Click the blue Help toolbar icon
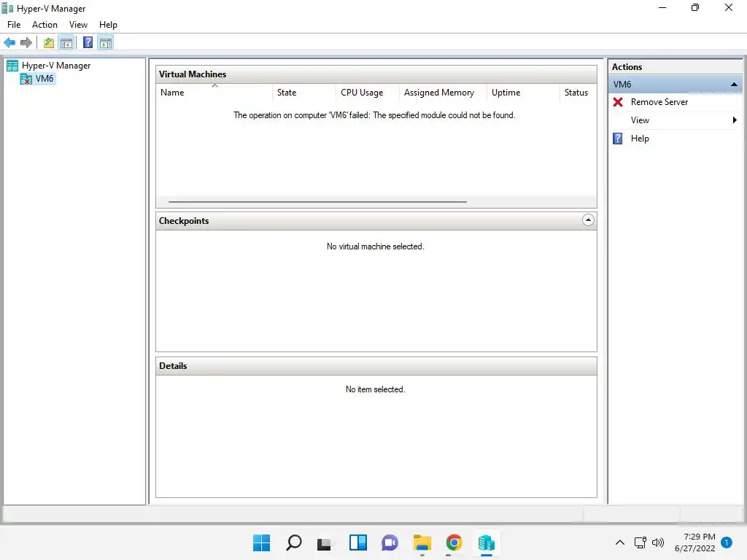The image size is (747, 560). (88, 43)
